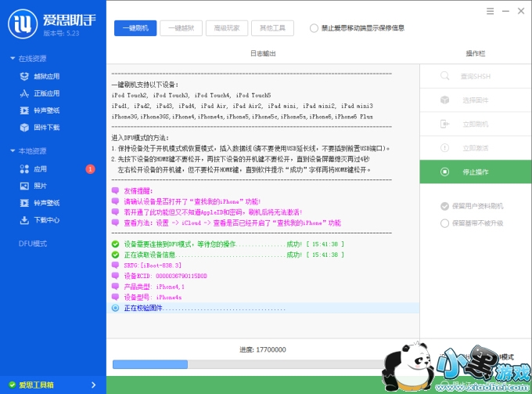This screenshot has width=532, height=394.
Task: Click the green check icon beside 爱思工具箱
Action: click(x=13, y=385)
